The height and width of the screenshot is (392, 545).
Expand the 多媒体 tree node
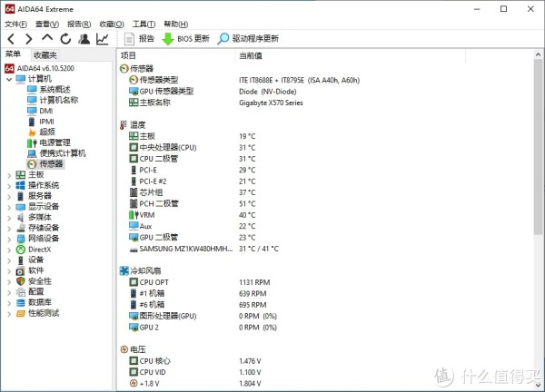click(x=9, y=218)
